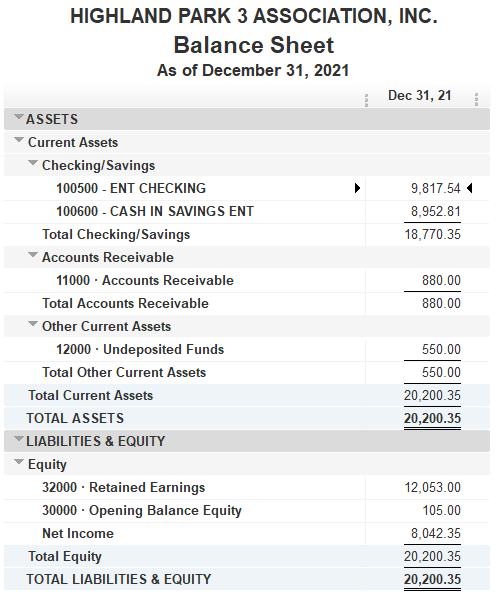This screenshot has height=602, width=497.
Task: Click the right column resize handle dots
Action: tap(476, 99)
